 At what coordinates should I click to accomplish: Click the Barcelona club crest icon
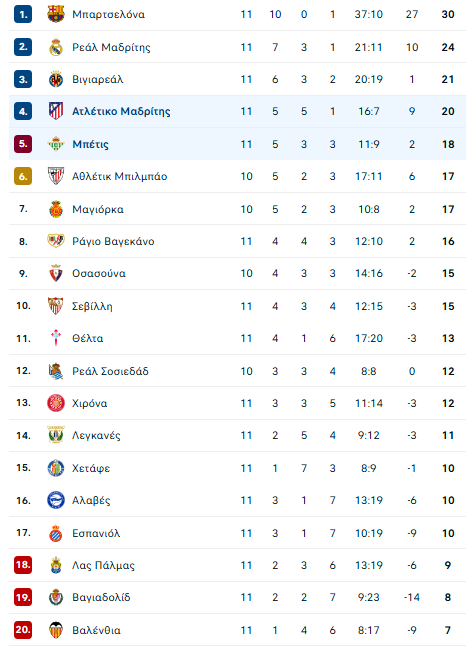pos(55,14)
